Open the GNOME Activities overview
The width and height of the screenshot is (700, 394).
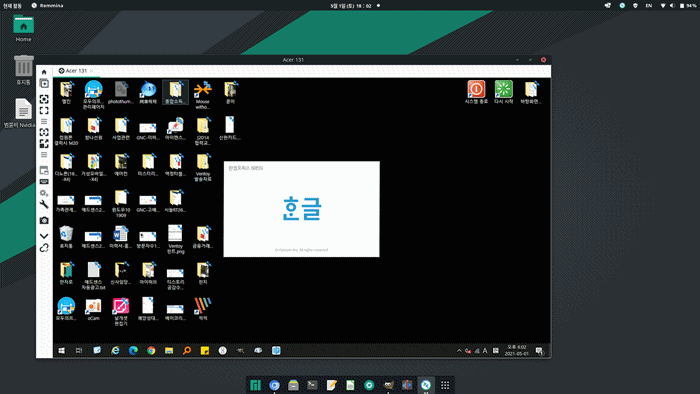12,6
